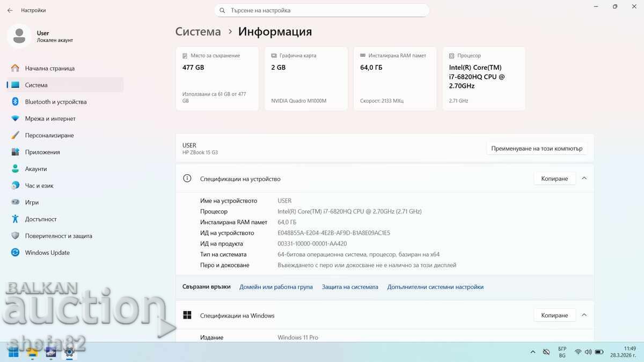This screenshot has width=644, height=362.
Task: Click the Settings gear taskbar icon
Action: (x=69, y=352)
